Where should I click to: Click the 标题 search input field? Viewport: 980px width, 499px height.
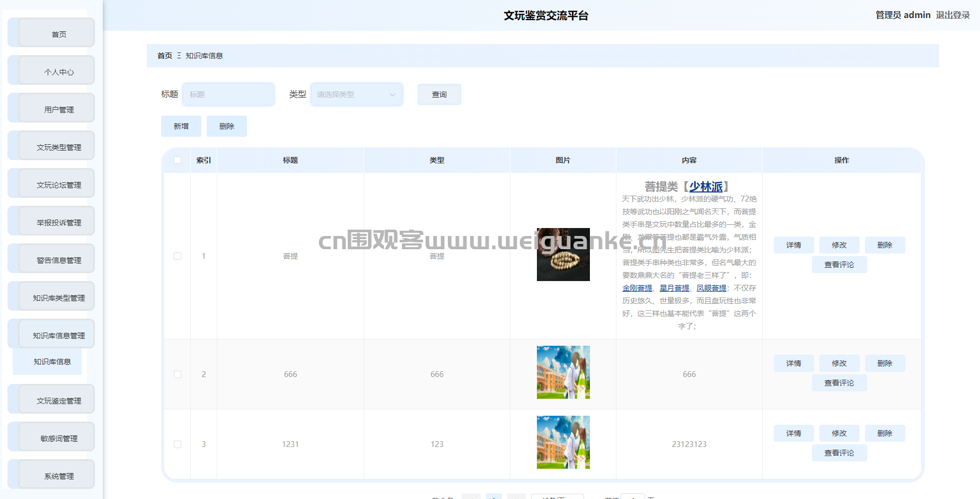pyautogui.click(x=228, y=94)
